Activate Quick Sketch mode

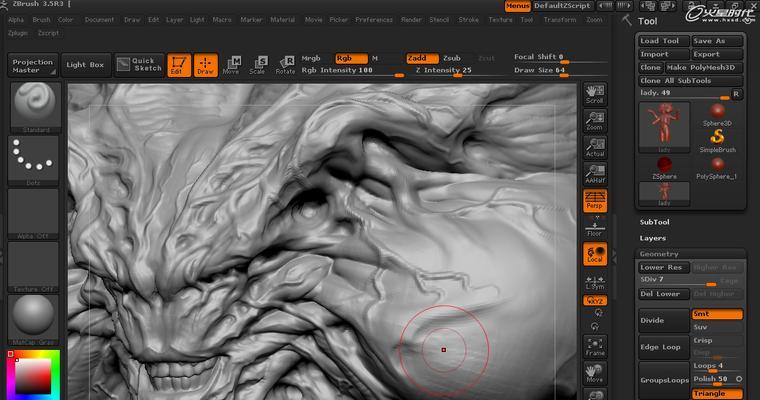click(140, 65)
